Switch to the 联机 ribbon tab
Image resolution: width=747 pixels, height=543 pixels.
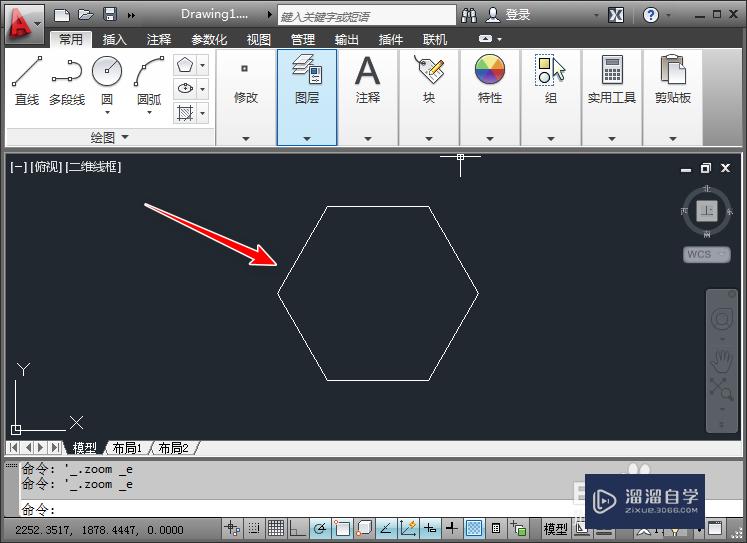[x=434, y=40]
